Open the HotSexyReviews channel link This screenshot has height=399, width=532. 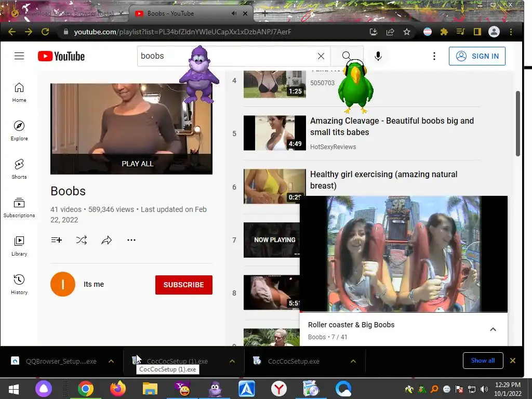(333, 147)
